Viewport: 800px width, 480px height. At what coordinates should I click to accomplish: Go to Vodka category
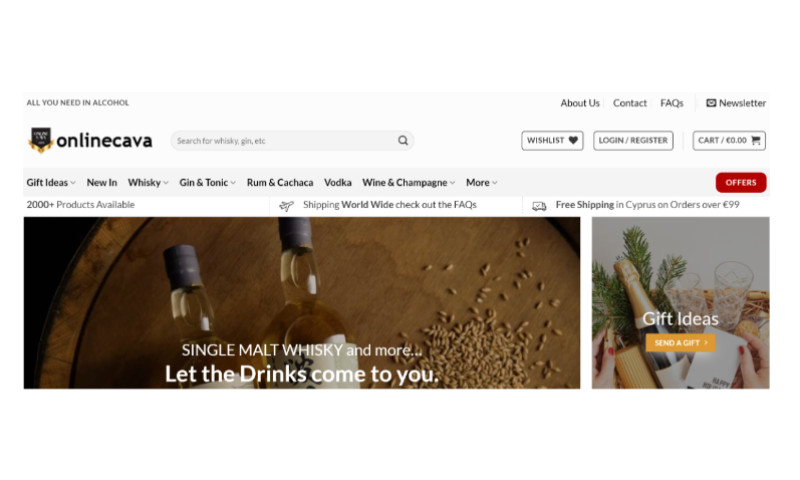coord(338,183)
